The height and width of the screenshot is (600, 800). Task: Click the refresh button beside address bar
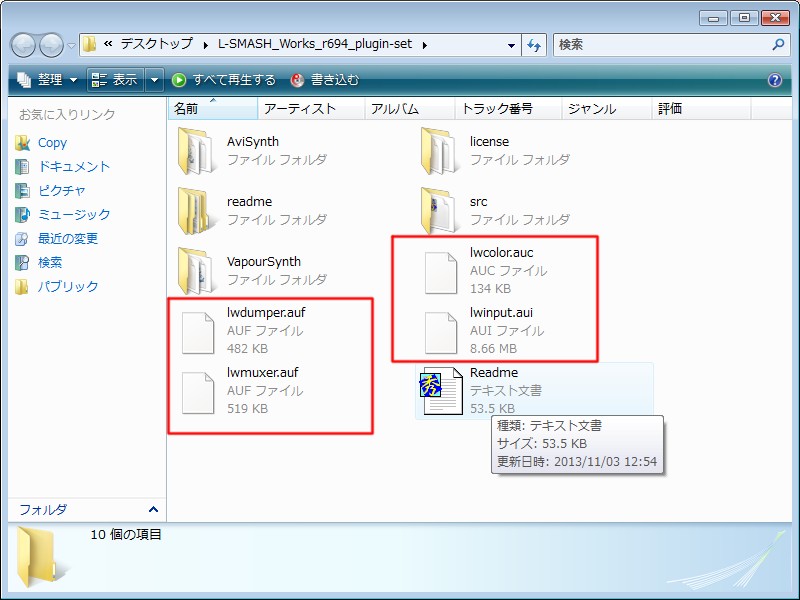coord(534,45)
